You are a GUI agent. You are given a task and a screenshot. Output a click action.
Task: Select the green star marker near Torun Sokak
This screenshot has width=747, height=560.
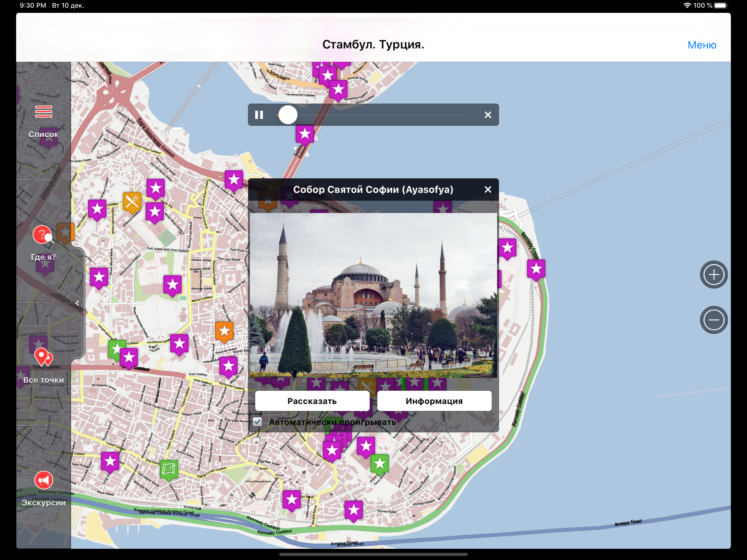pyautogui.click(x=380, y=465)
